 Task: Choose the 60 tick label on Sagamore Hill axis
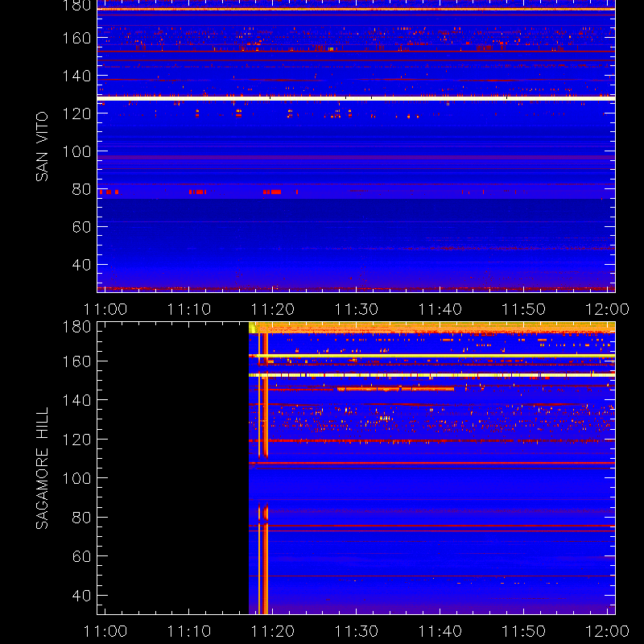(x=81, y=556)
